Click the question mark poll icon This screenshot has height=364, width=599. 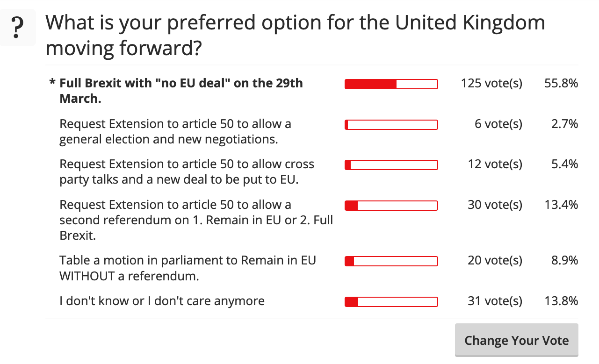click(18, 28)
